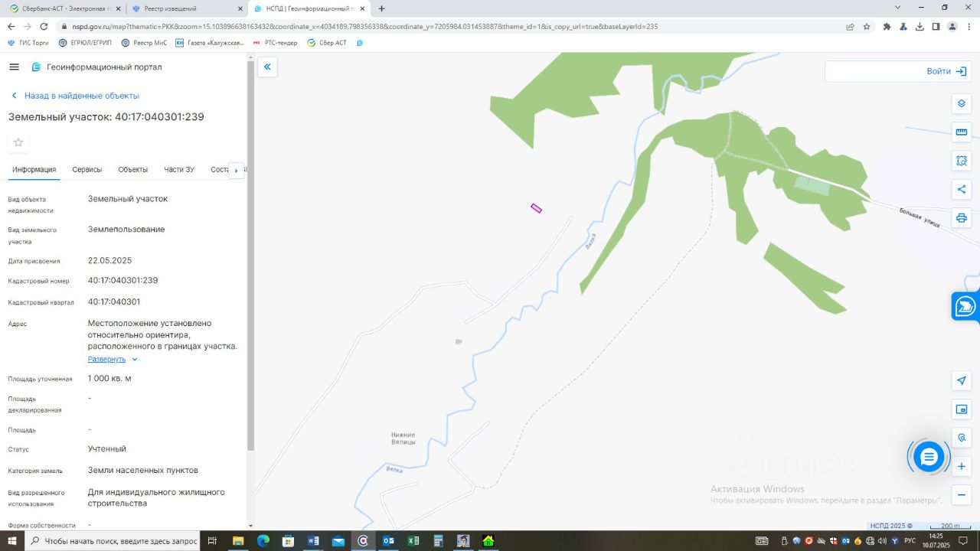Select the Информация tab
The image size is (980, 551).
pyautogui.click(x=34, y=170)
